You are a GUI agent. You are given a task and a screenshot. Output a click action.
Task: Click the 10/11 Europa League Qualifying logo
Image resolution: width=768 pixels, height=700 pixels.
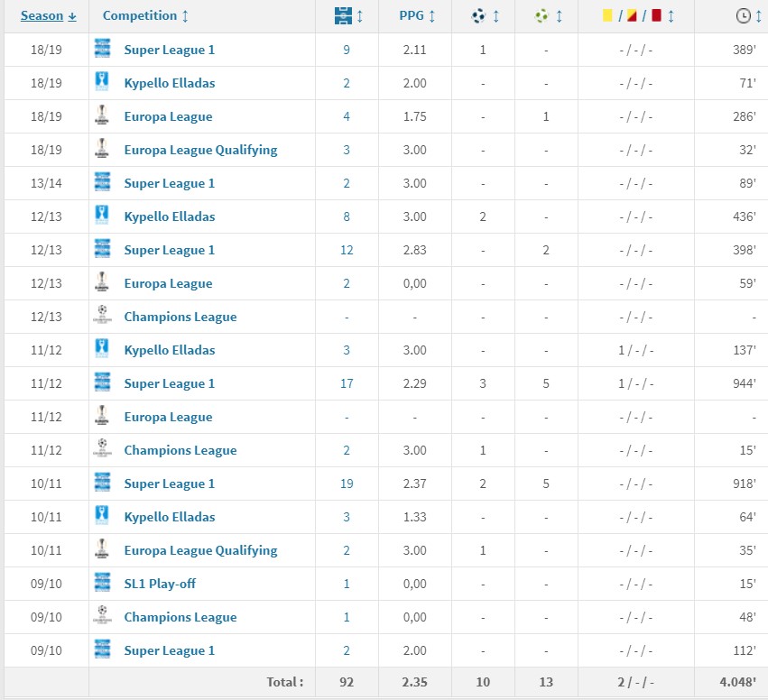tap(102, 549)
